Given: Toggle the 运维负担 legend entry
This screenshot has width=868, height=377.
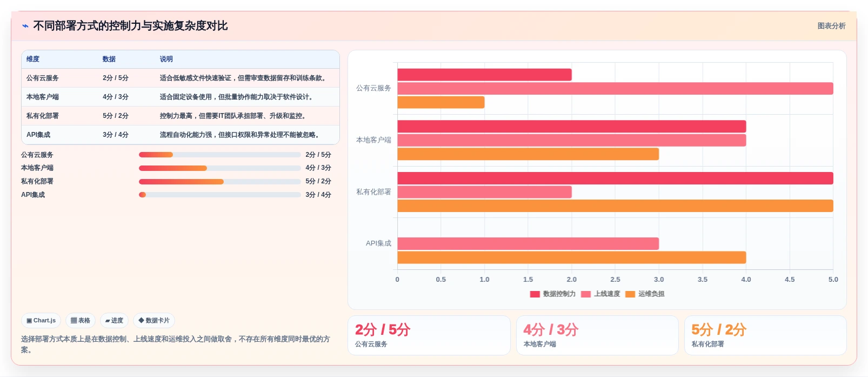Looking at the screenshot, I should 645,294.
